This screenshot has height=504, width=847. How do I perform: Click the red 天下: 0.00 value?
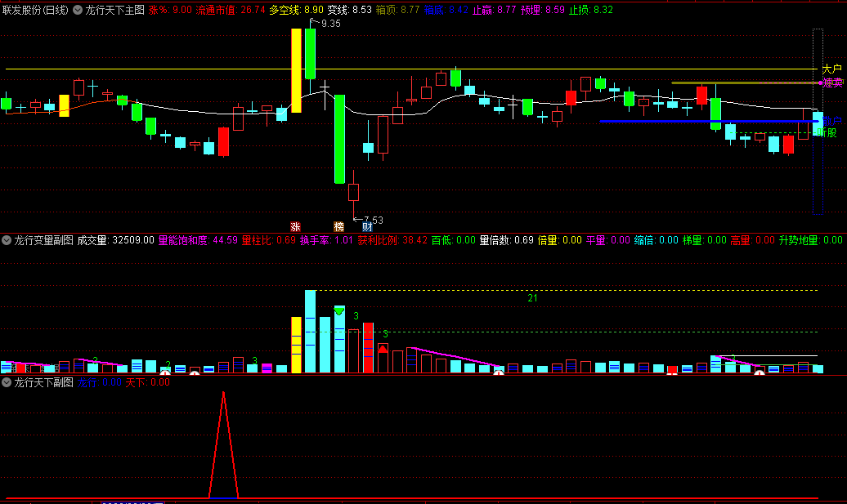pos(147,382)
